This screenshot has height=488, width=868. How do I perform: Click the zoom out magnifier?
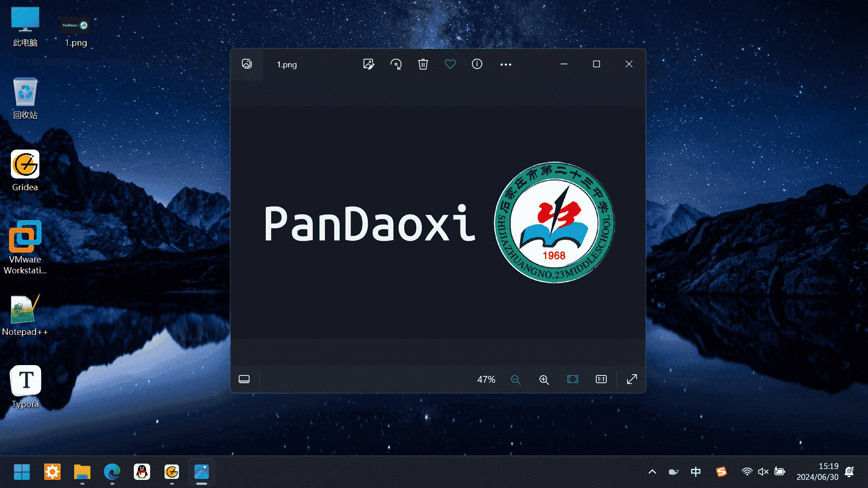point(515,380)
